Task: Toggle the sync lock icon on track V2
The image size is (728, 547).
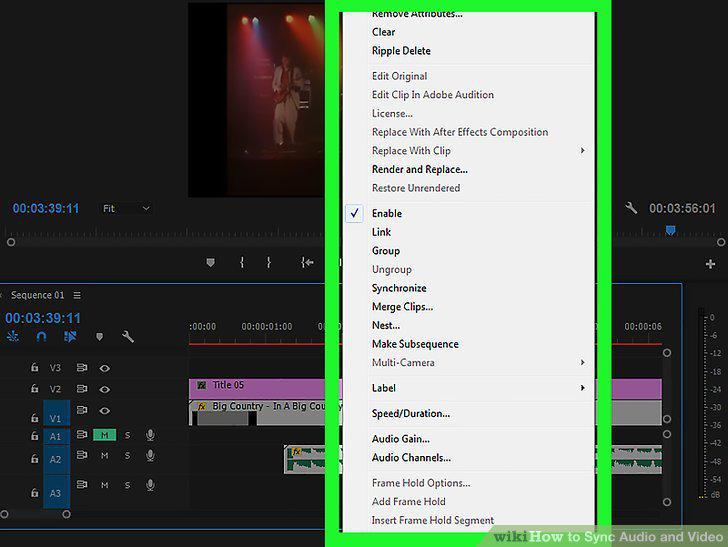Action: (82, 389)
